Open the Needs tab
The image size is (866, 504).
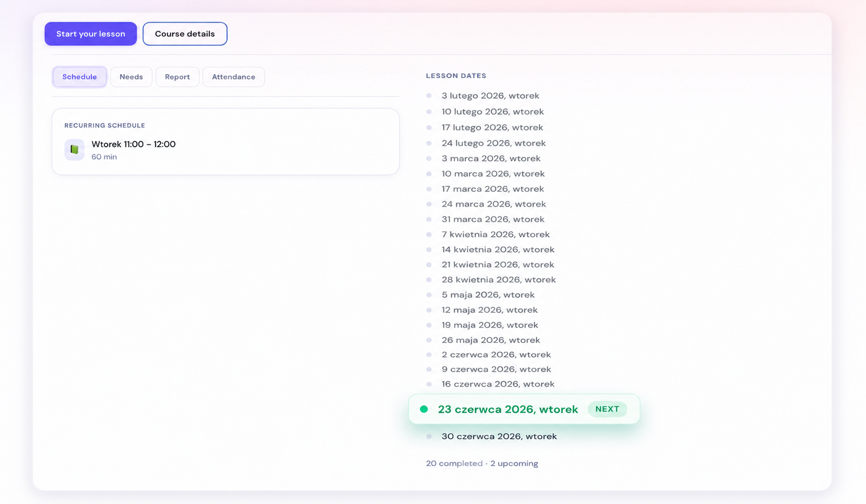[131, 77]
